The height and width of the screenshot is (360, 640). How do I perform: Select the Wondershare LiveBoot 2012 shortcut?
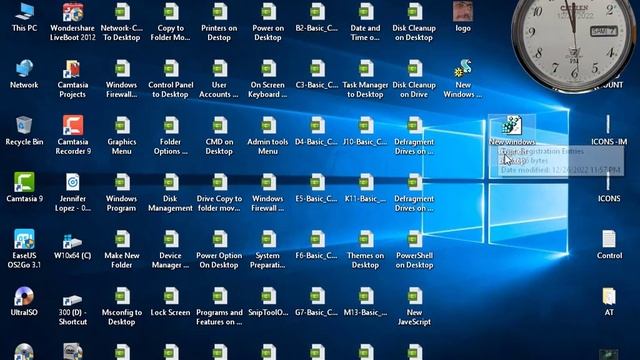coord(73,12)
